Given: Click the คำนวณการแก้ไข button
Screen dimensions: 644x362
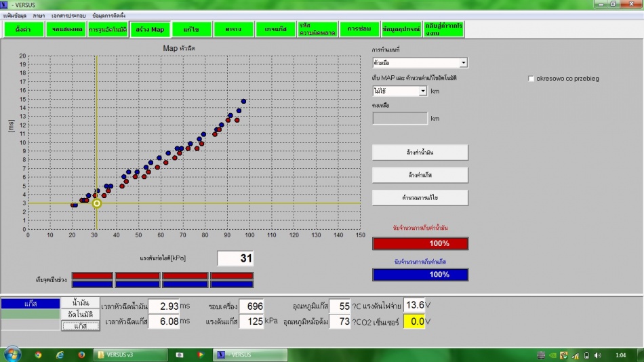Looking at the screenshot, I should pos(420,198).
